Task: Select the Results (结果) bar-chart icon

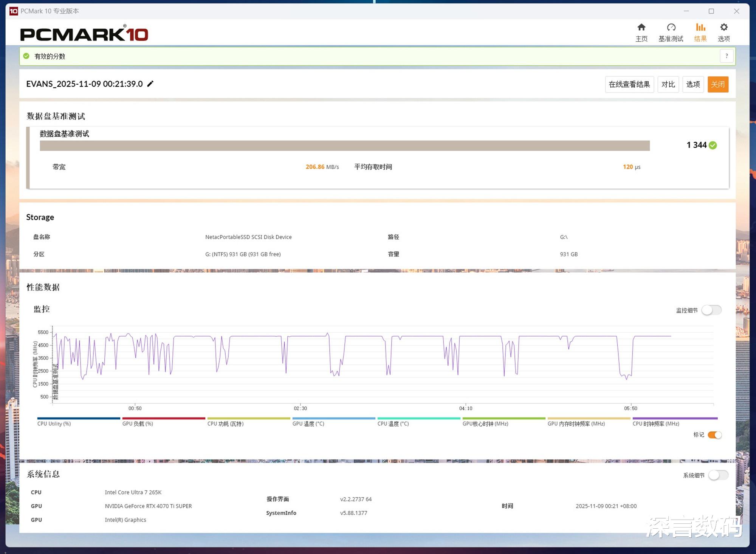Action: tap(700, 28)
